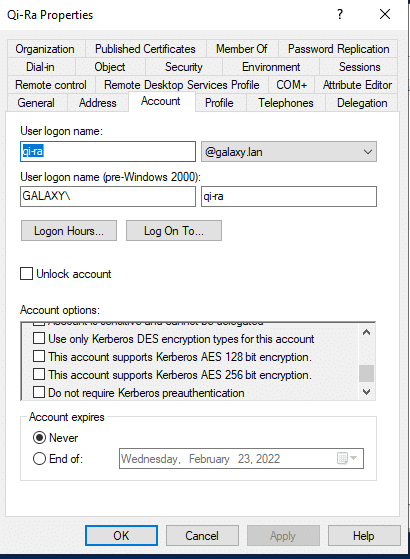Open the calendar picker icon
The height and width of the screenshot is (559, 410).
coord(342,458)
